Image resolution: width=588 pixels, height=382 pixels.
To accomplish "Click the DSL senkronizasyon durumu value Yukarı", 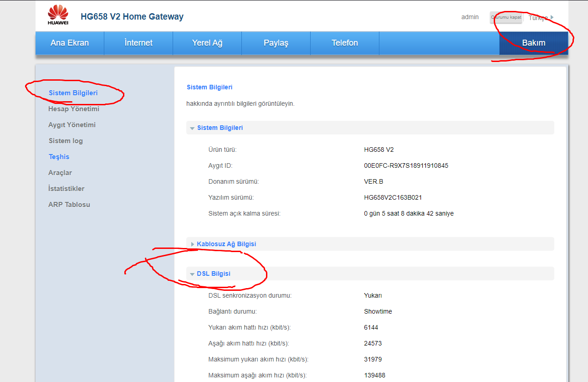I will coord(373,295).
